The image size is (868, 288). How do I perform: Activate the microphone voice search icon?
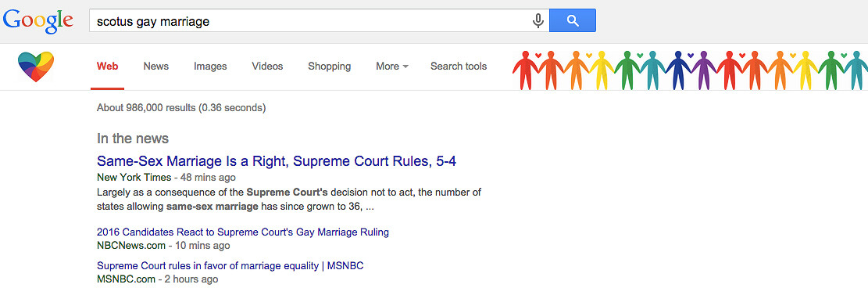[x=538, y=21]
